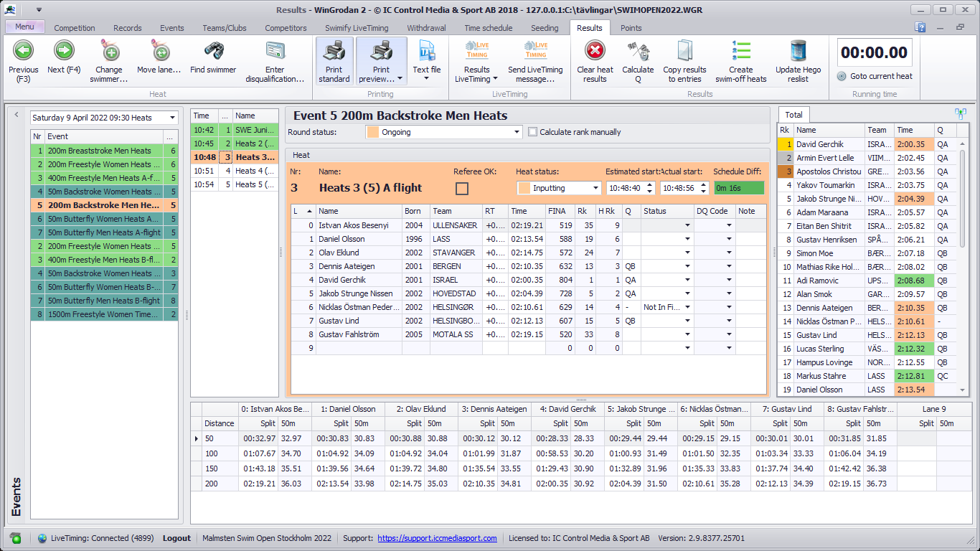Open Status dropdown for Nicklas Östman row
This screenshot has height=551, width=980.
687,307
